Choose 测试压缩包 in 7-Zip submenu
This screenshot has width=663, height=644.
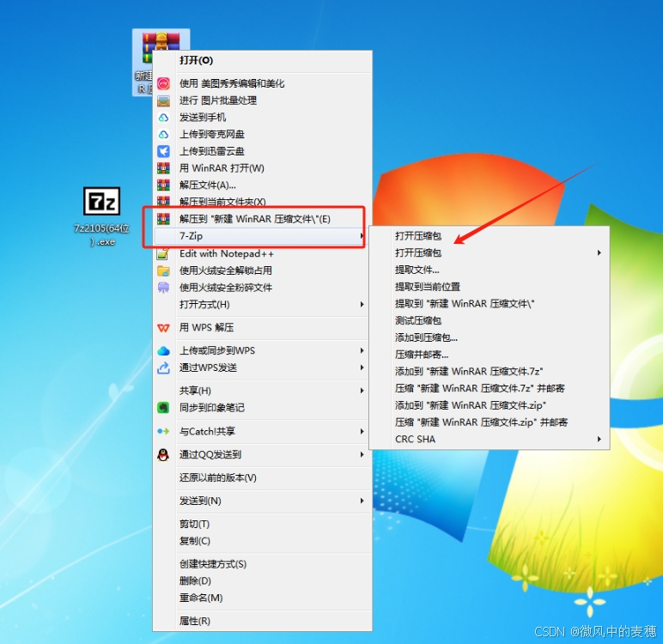click(490, 320)
